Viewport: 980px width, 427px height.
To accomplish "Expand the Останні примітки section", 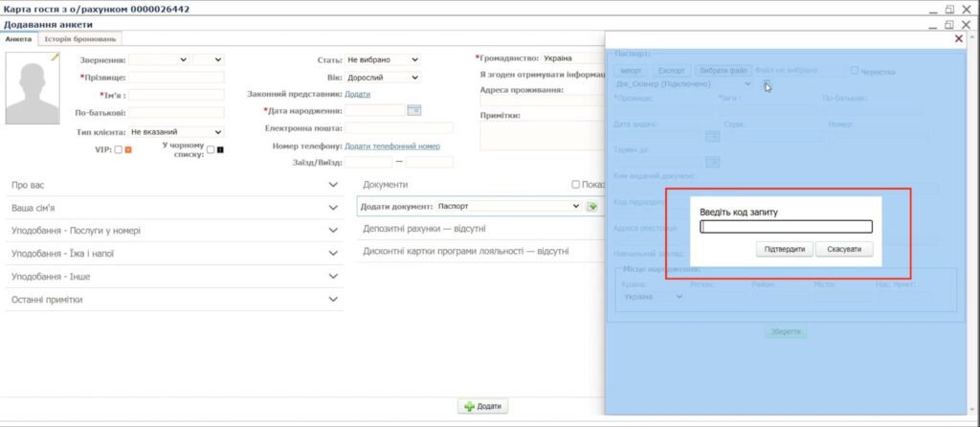I will click(175, 300).
